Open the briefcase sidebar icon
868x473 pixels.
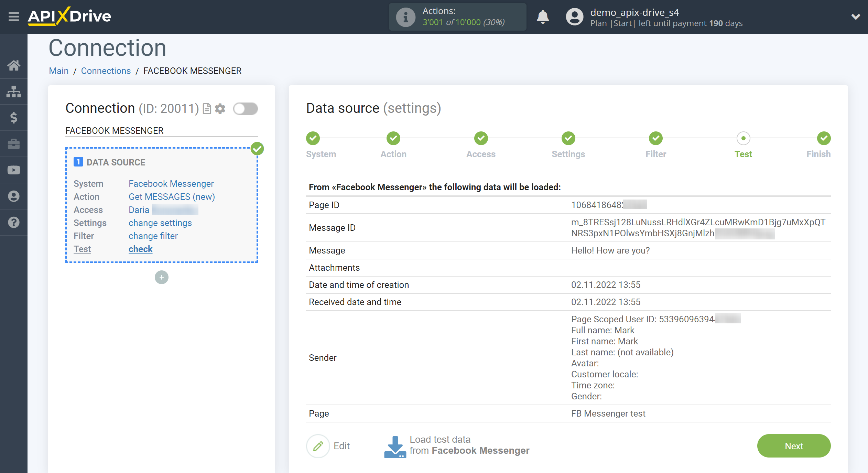point(14,144)
